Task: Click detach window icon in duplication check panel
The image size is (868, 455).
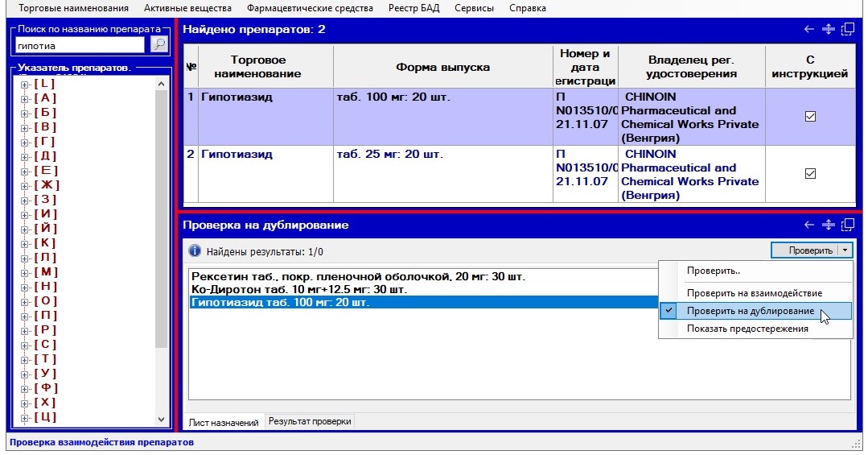Action: pos(847,225)
